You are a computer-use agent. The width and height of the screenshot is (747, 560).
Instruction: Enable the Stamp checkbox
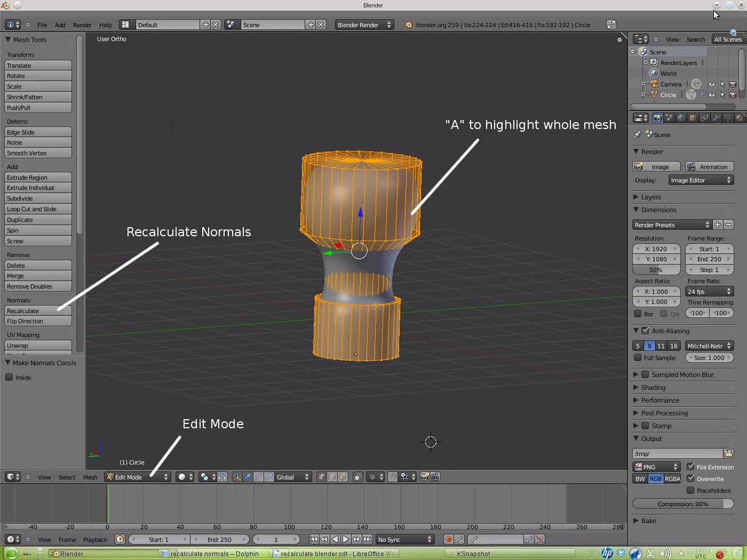click(645, 426)
